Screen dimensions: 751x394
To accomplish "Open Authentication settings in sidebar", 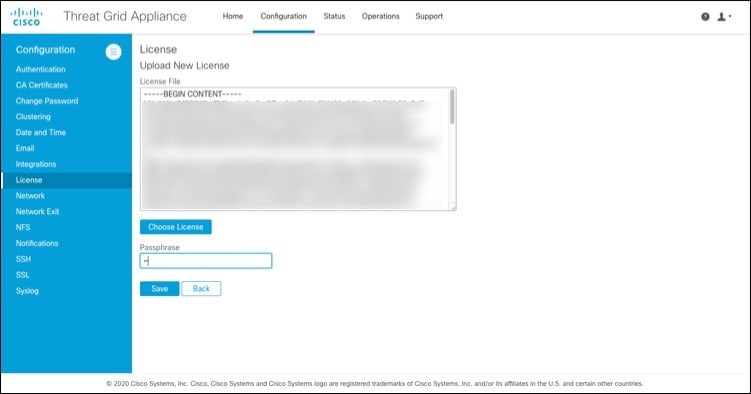I will click(41, 69).
